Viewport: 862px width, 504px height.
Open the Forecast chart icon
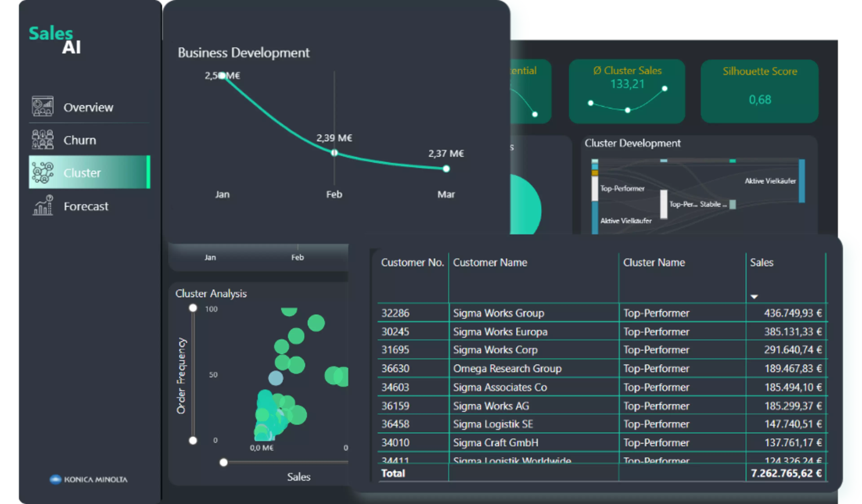42,205
